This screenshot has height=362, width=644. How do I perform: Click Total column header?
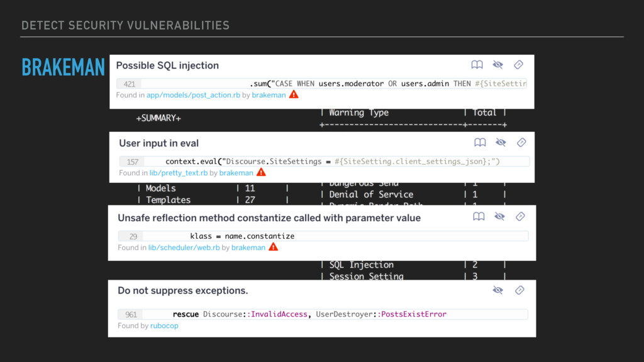[484, 112]
